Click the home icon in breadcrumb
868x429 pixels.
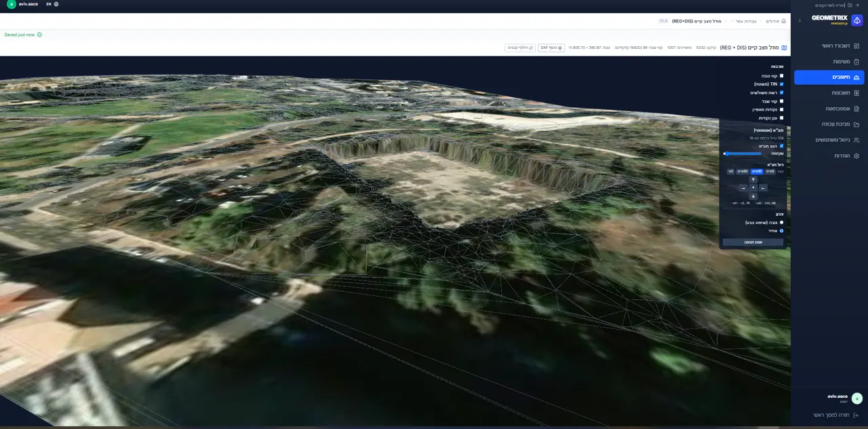tap(784, 21)
